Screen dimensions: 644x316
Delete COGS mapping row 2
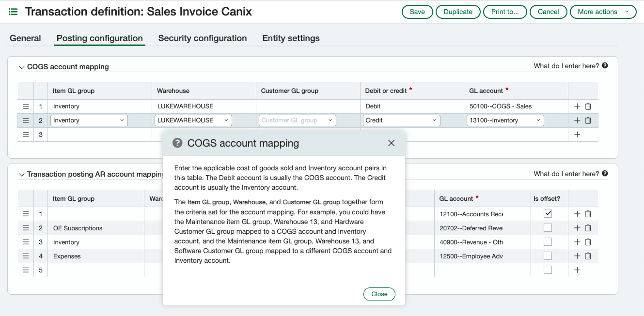click(x=588, y=120)
